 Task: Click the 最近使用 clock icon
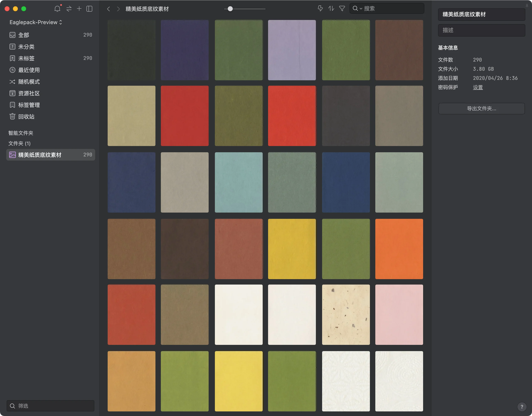(12, 70)
